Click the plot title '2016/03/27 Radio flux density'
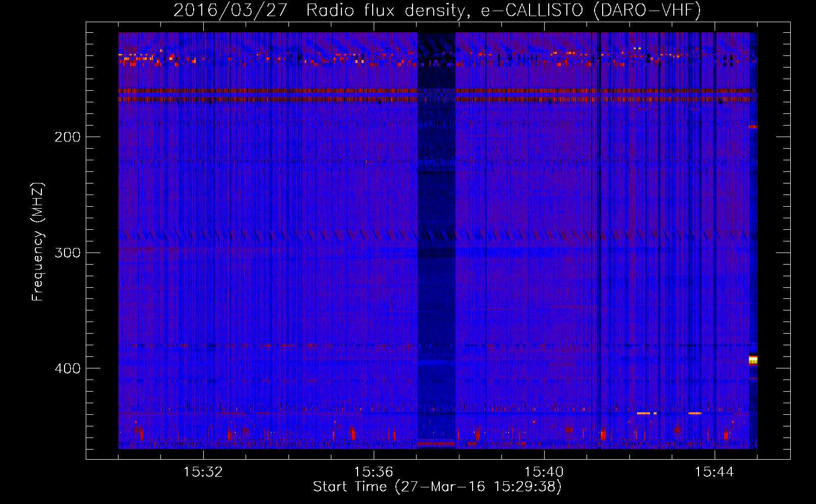The height and width of the screenshot is (504, 816). [x=323, y=11]
